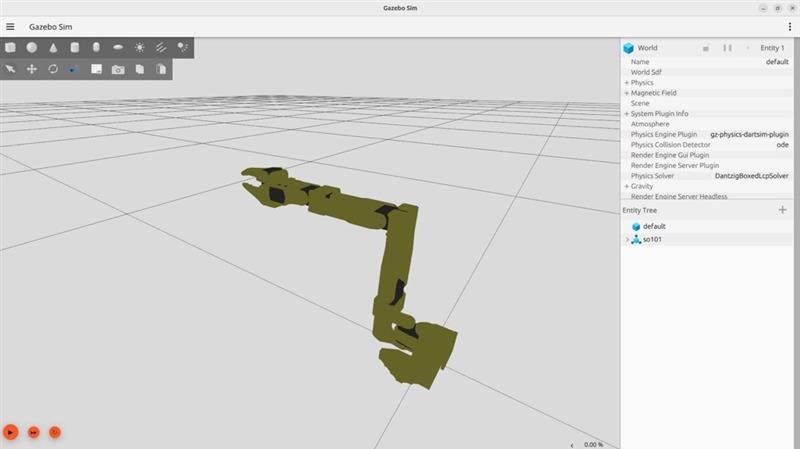Choose the select mode arrow tool
800x449 pixels.
pyautogui.click(x=10, y=69)
